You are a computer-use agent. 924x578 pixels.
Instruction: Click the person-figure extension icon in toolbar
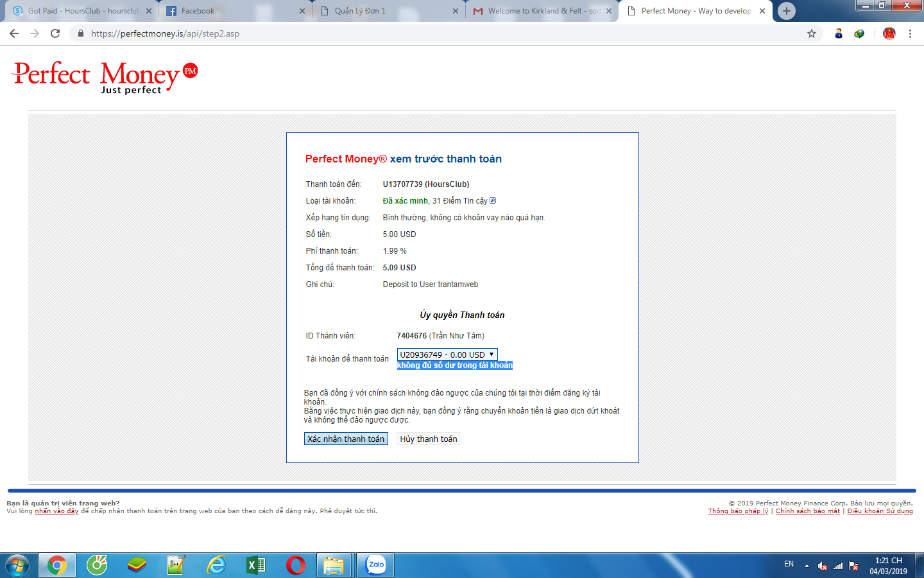pyautogui.click(x=838, y=33)
